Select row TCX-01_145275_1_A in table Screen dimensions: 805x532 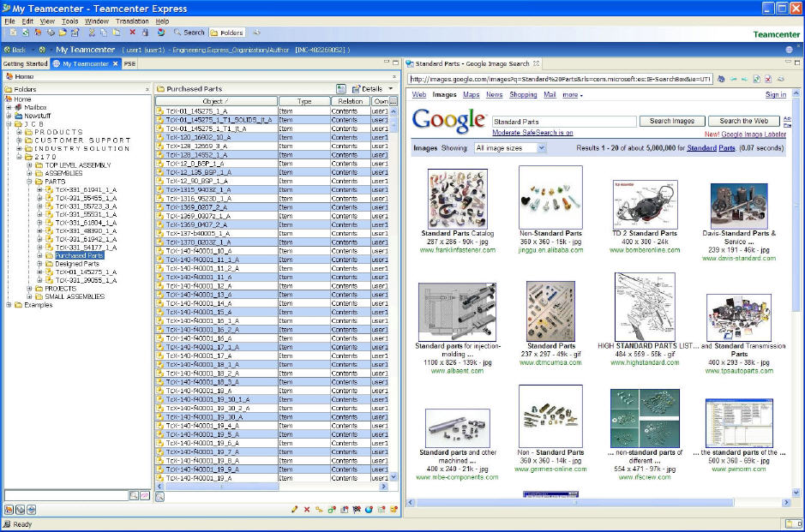pos(272,111)
